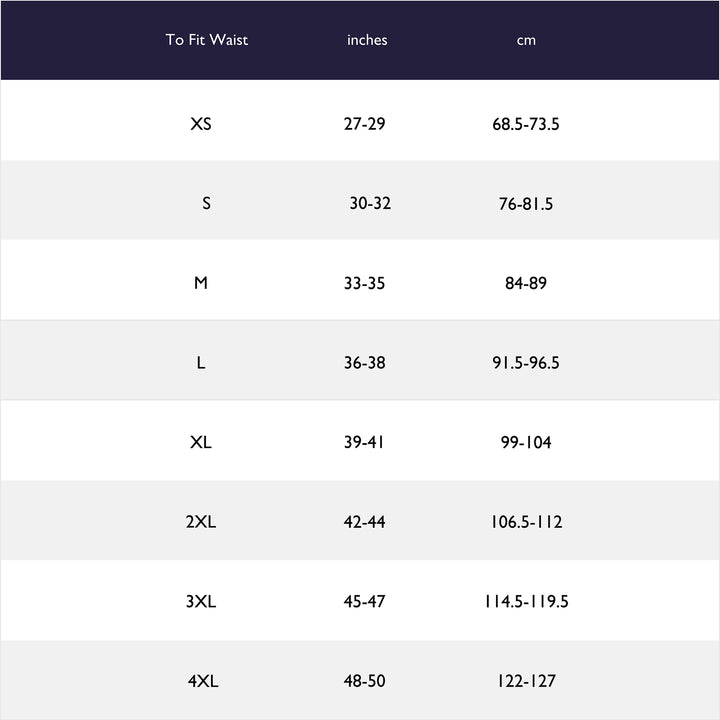Screen dimensions: 720x720
Task: Click the 4XL size label
Action: tap(203, 682)
